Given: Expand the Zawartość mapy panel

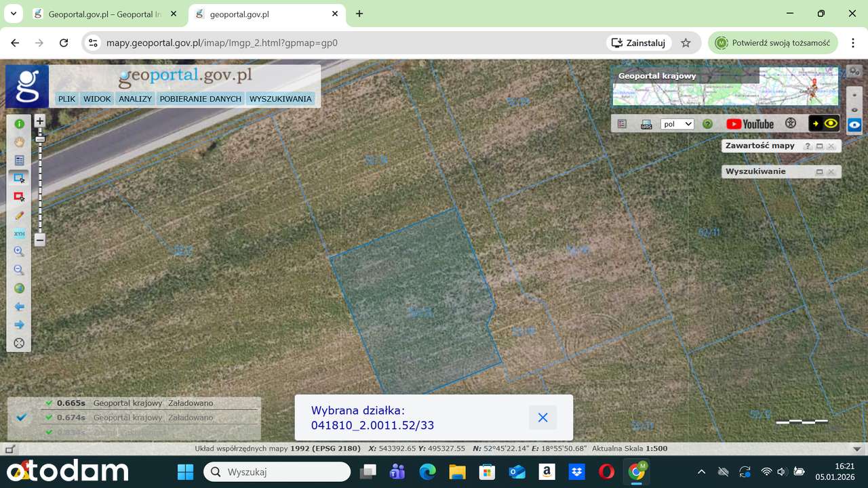Looking at the screenshot, I should click(x=819, y=146).
